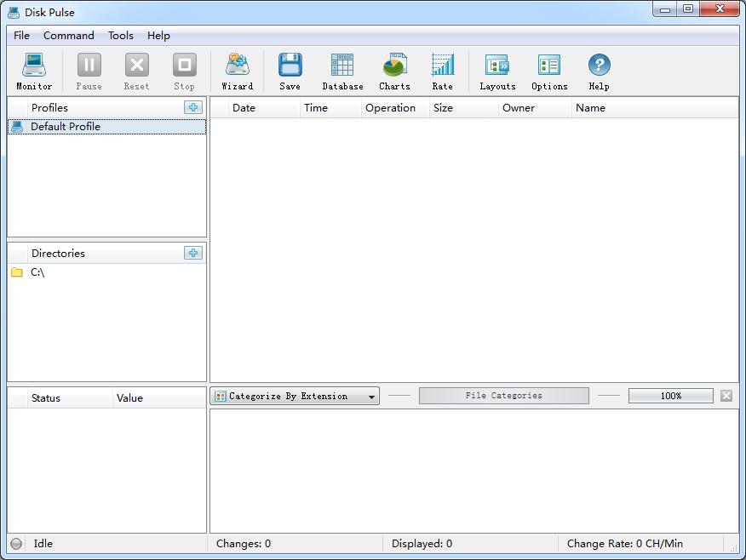The width and height of the screenshot is (746, 560).
Task: Select the Default Profile item
Action: (66, 127)
